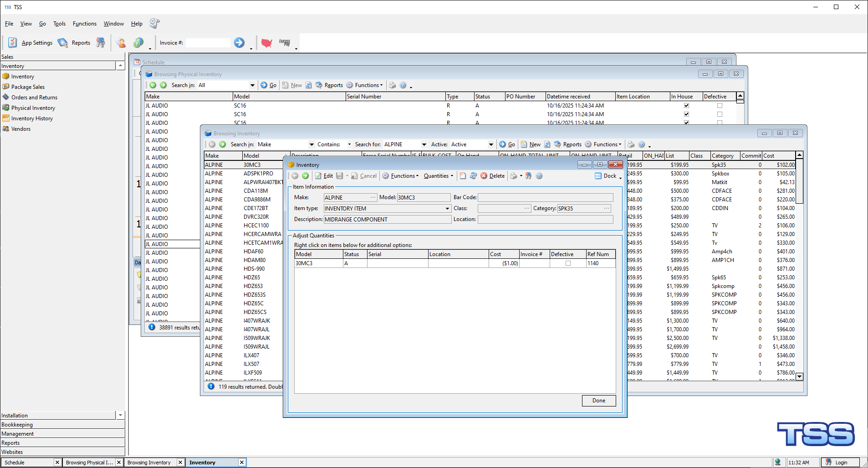Click the red Delete icon

[x=484, y=176]
